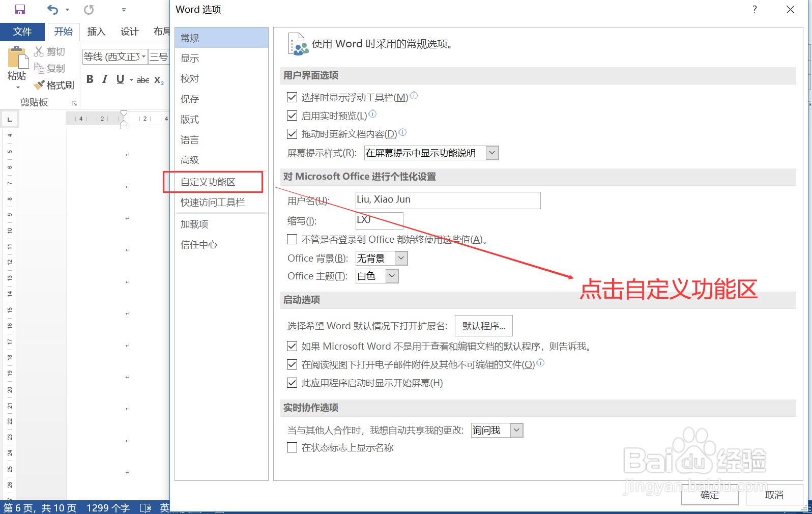Click the 默认程序... button

[x=484, y=326]
